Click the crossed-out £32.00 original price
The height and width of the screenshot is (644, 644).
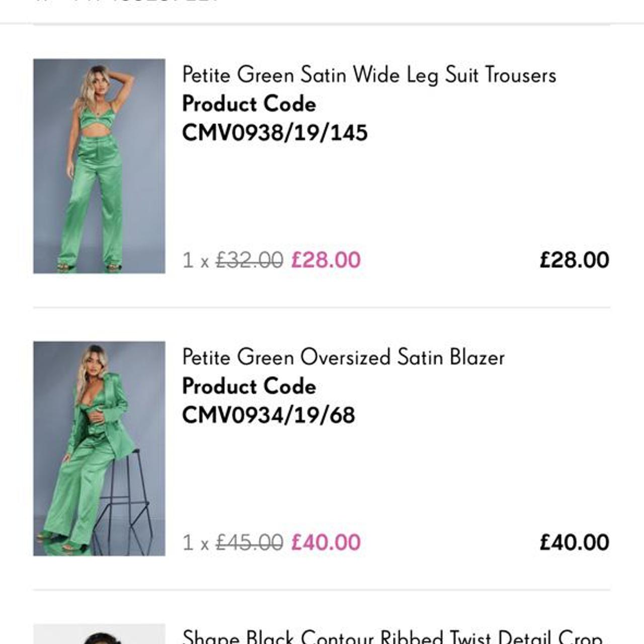point(249,260)
